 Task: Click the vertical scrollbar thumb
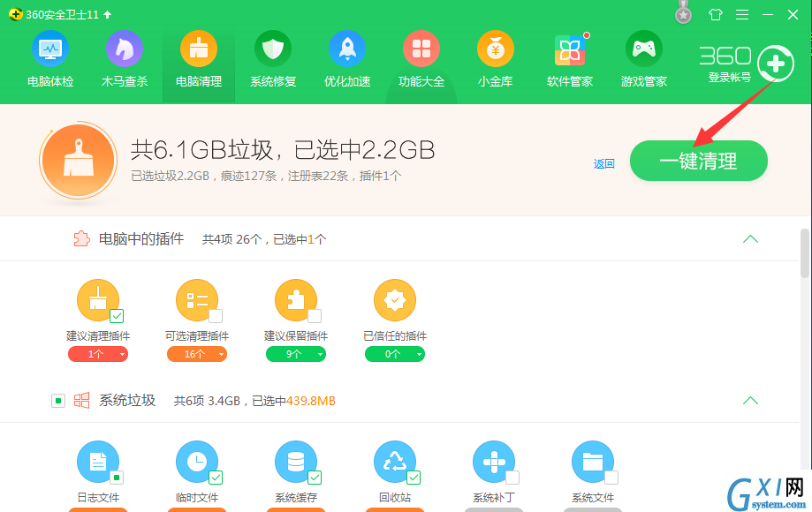805,253
